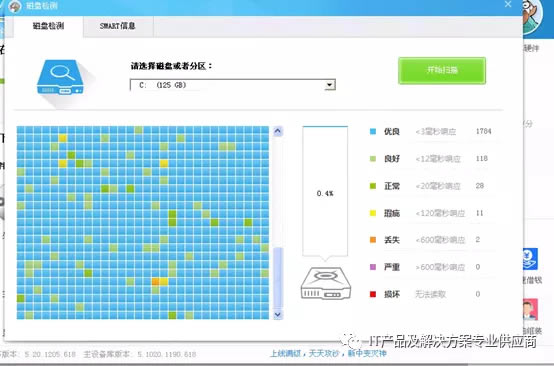The width and height of the screenshot is (554, 366).
Task: Switch to the SMART信息 tab
Action: (118, 26)
